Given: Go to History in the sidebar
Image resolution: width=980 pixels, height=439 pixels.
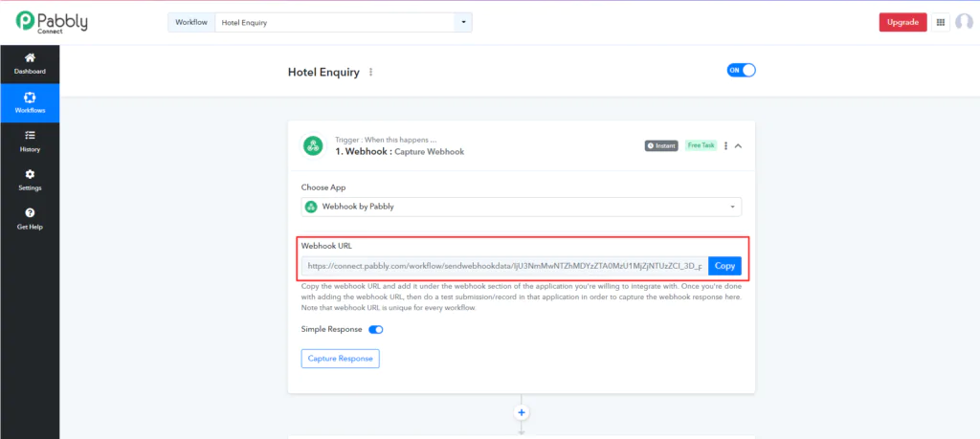Looking at the screenshot, I should click(x=30, y=142).
